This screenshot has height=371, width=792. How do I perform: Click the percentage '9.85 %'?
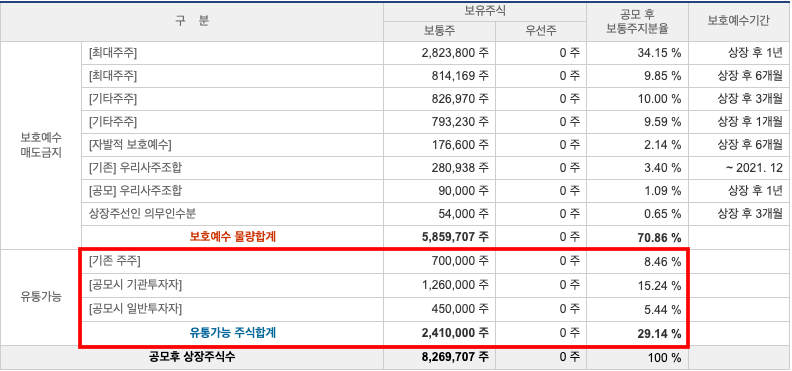(662, 76)
